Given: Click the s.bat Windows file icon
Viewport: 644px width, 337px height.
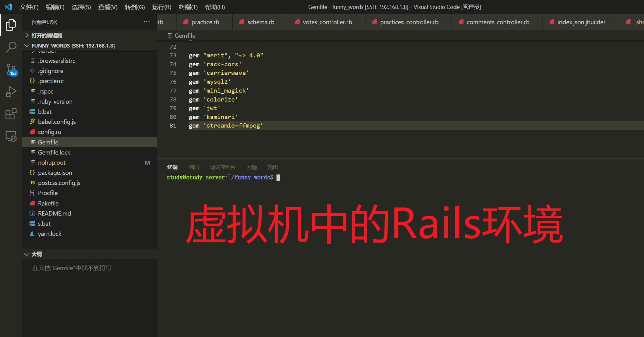Looking at the screenshot, I should click(32, 223).
